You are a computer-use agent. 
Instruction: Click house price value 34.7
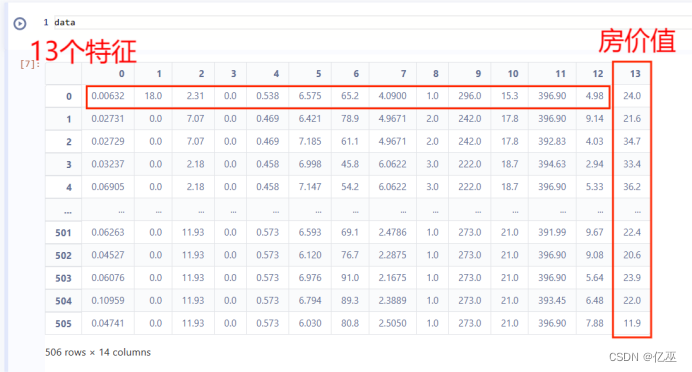click(632, 142)
